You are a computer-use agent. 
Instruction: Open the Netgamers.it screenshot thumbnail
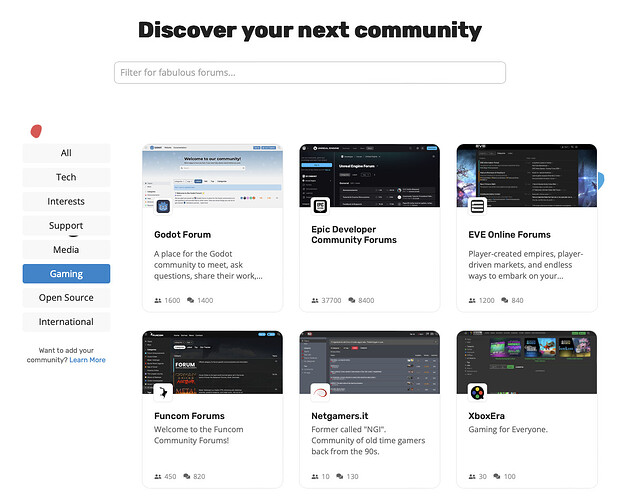pyautogui.click(x=369, y=362)
